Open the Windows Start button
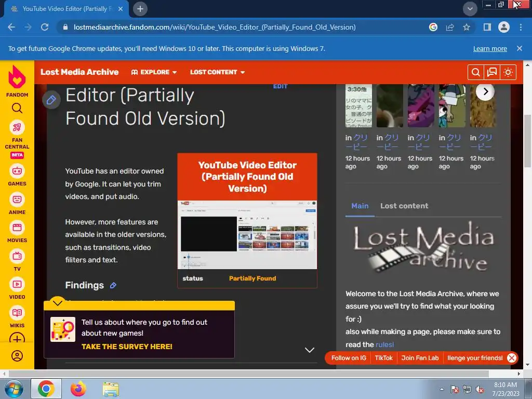The image size is (532, 399). click(13, 389)
